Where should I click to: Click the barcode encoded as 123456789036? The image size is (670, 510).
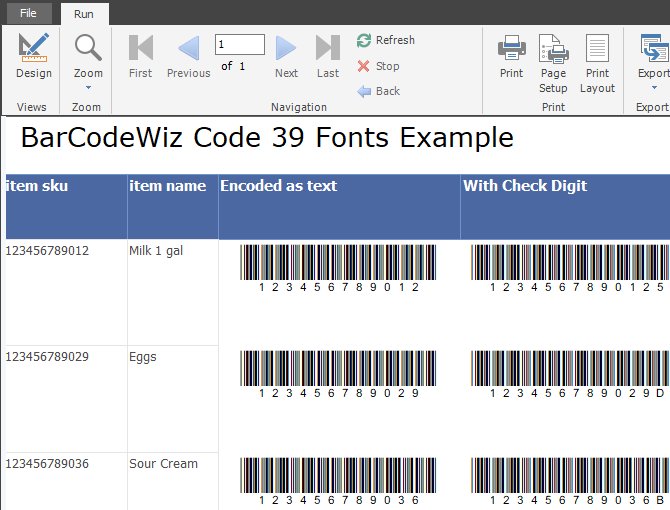(x=338, y=481)
